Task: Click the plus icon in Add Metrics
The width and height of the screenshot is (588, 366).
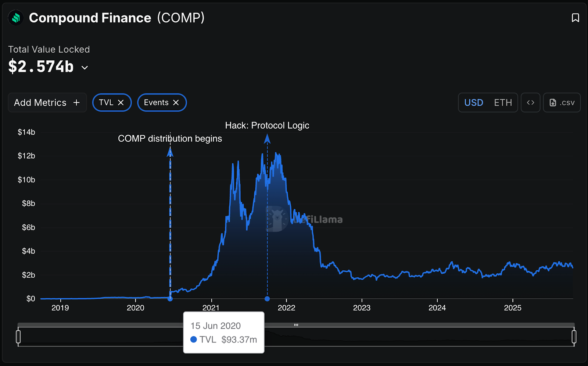Action: coord(76,103)
